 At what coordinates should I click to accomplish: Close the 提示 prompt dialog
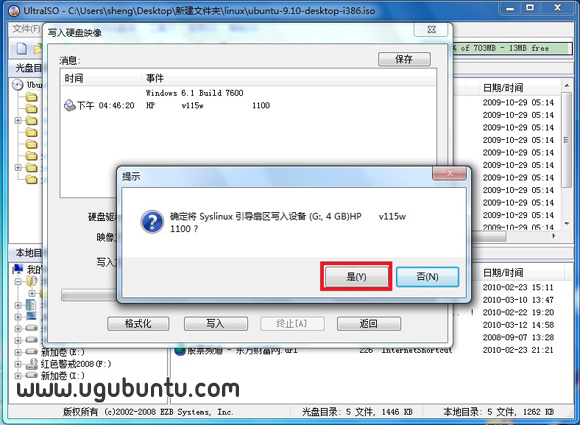pyautogui.click(x=449, y=173)
